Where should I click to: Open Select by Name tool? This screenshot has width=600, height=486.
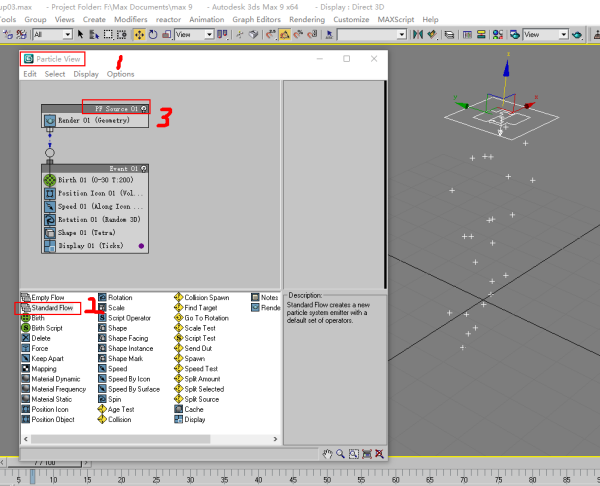[x=94, y=34]
